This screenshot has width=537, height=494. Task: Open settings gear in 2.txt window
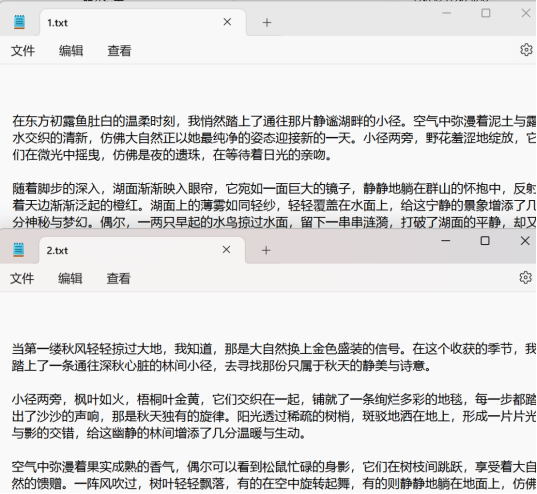click(525, 277)
